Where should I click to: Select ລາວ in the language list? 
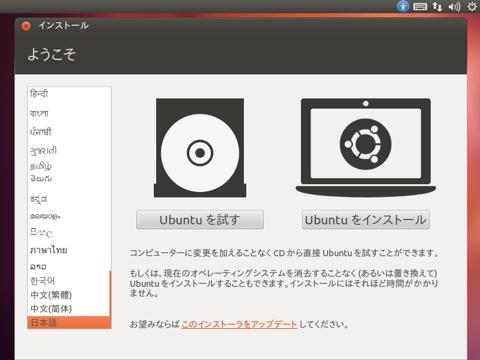(68, 266)
